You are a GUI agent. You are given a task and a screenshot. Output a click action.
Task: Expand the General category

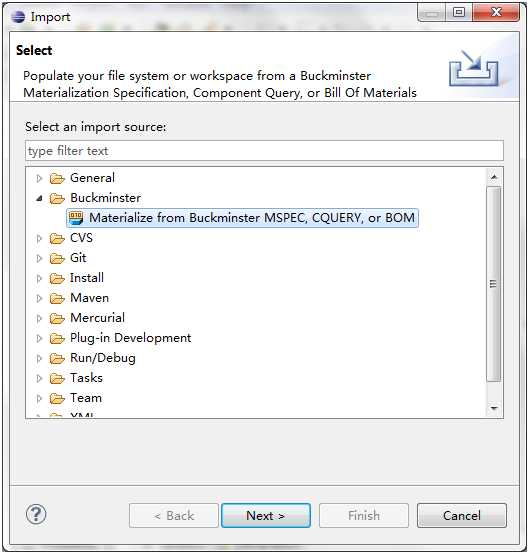(39, 178)
